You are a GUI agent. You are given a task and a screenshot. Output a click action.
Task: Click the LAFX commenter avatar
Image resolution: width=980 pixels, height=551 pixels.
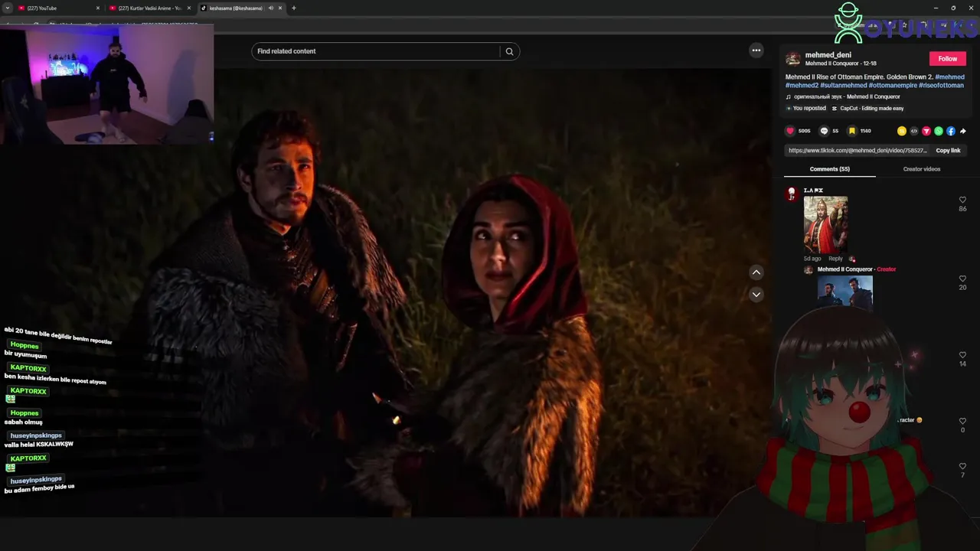792,194
